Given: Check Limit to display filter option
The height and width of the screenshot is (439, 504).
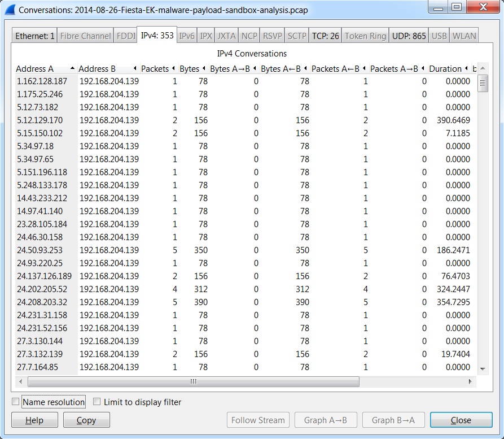Looking at the screenshot, I should coord(97,402).
